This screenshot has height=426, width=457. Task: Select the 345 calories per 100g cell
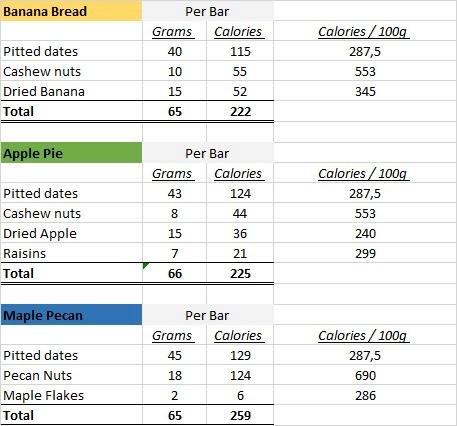(x=365, y=91)
